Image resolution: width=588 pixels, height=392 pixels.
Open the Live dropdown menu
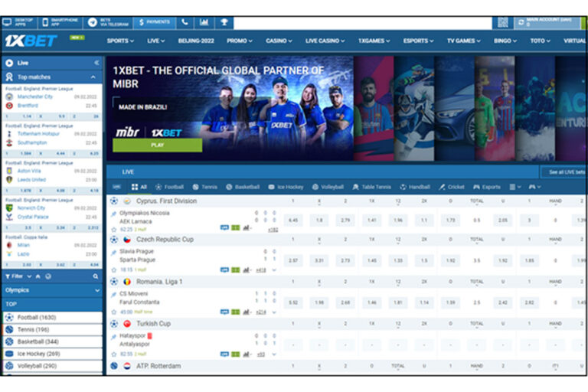coord(155,41)
